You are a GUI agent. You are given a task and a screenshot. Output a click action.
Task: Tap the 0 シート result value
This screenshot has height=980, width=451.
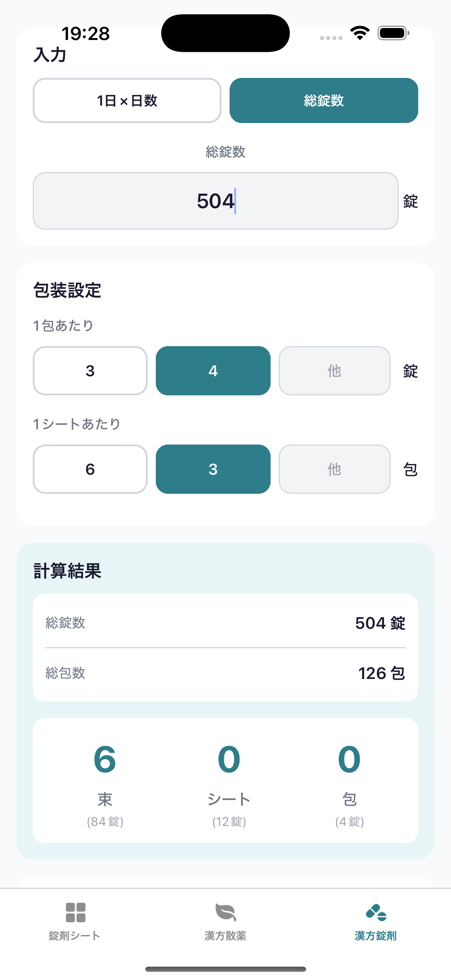229,759
